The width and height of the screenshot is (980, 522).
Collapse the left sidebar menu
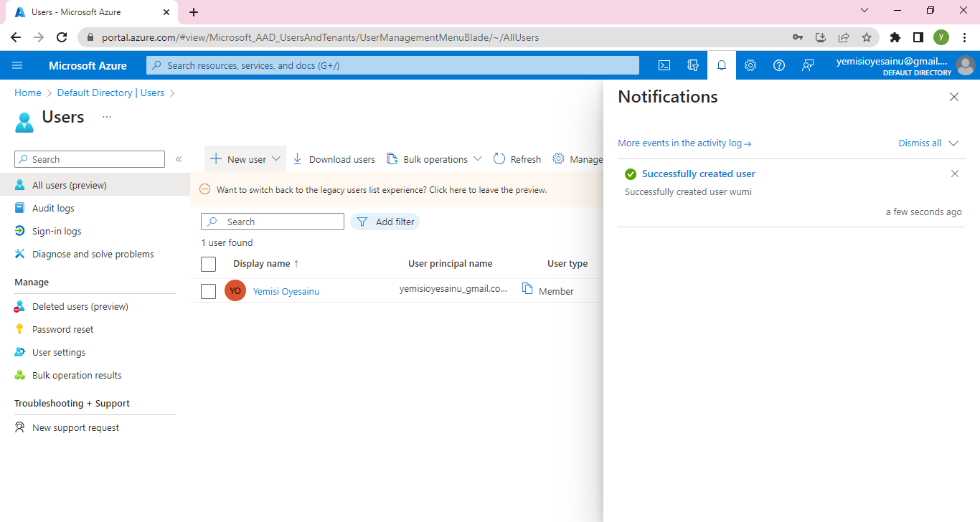point(179,159)
